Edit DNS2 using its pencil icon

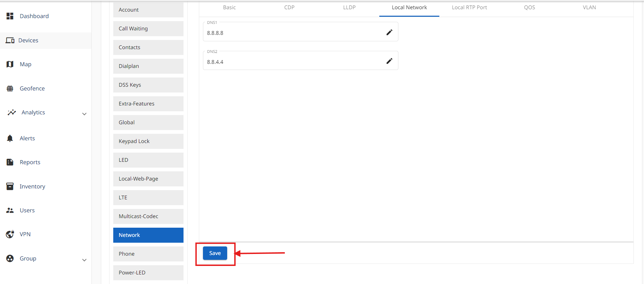pyautogui.click(x=389, y=61)
